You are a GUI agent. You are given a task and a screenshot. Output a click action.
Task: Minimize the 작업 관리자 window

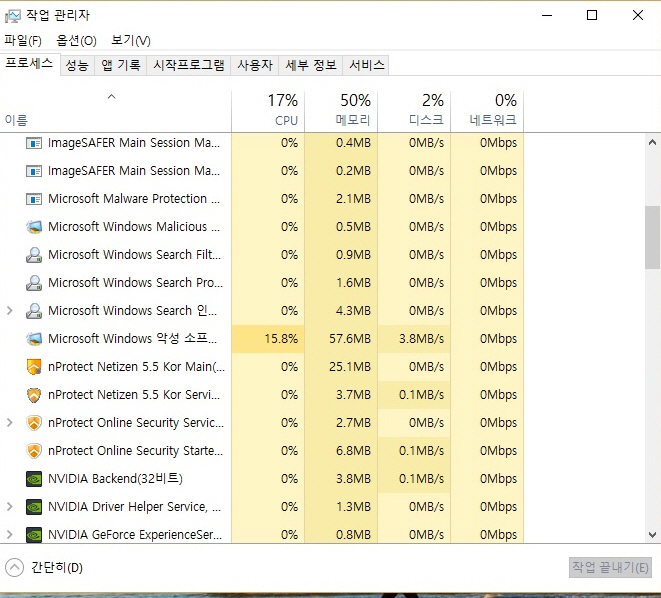coord(547,16)
